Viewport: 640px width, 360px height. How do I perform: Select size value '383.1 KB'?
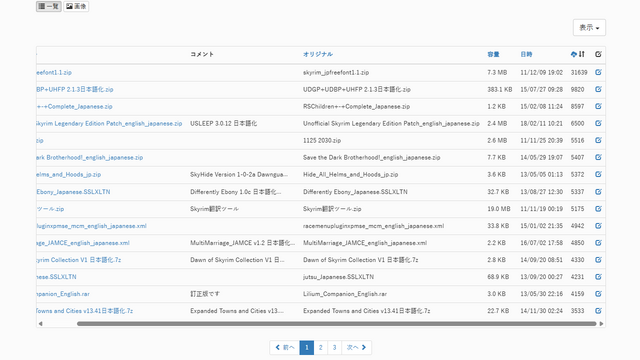[x=500, y=89]
